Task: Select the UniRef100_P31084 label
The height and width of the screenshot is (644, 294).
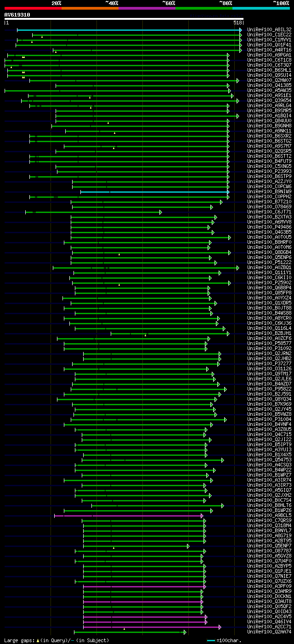Action: click(x=269, y=420)
